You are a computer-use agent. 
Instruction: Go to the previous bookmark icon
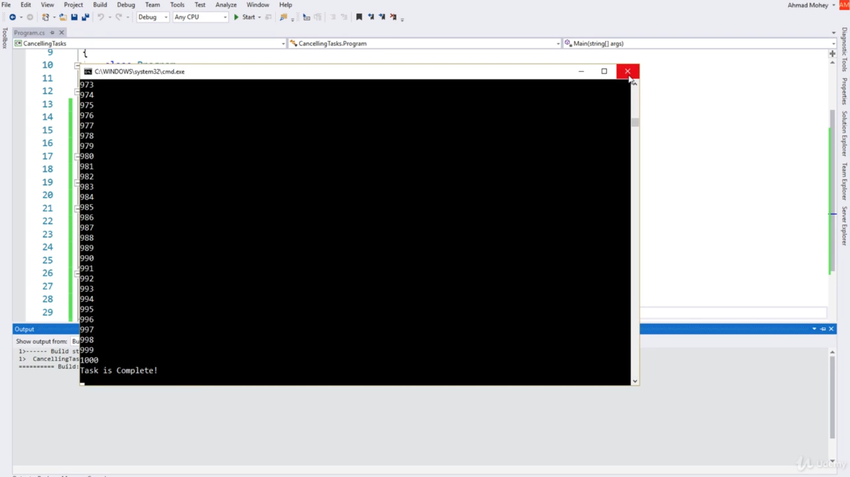pyautogui.click(x=371, y=17)
